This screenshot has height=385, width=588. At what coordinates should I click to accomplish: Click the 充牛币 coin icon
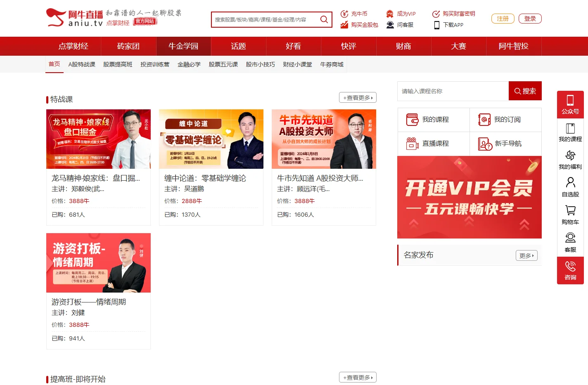pyautogui.click(x=344, y=14)
